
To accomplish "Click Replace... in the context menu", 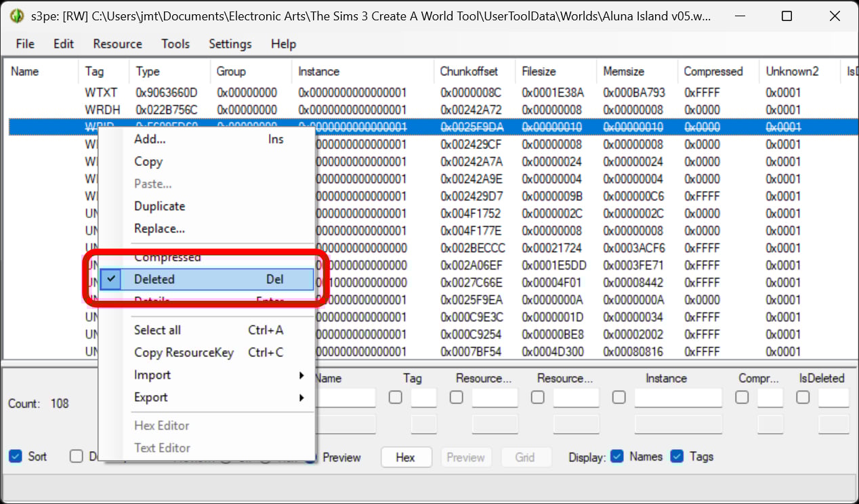I will [159, 228].
